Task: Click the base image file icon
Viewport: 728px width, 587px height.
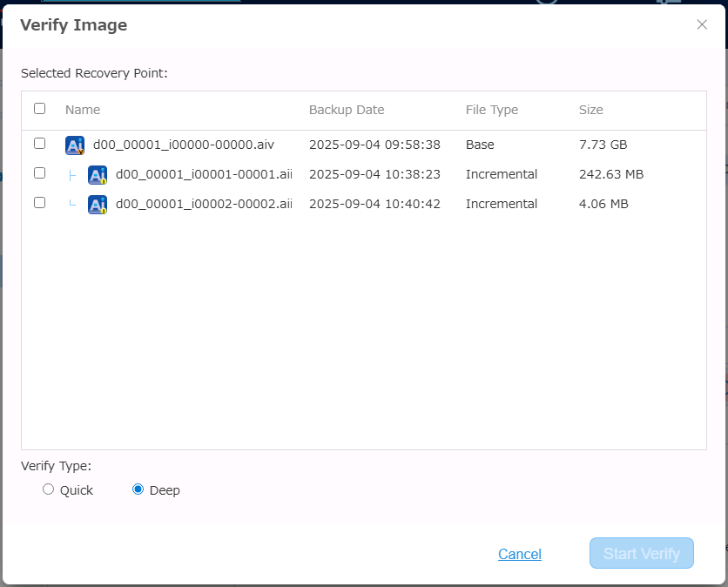Action: 75,145
